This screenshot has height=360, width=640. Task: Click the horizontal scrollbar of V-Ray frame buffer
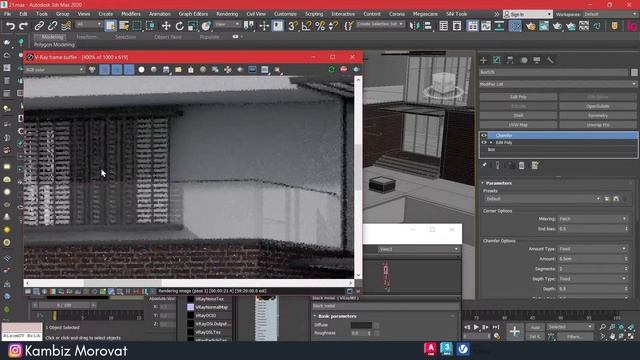tap(122, 283)
